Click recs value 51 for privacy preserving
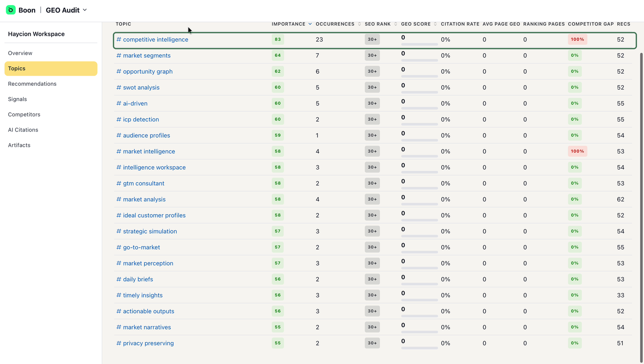This screenshot has height=364, width=644. [620, 343]
